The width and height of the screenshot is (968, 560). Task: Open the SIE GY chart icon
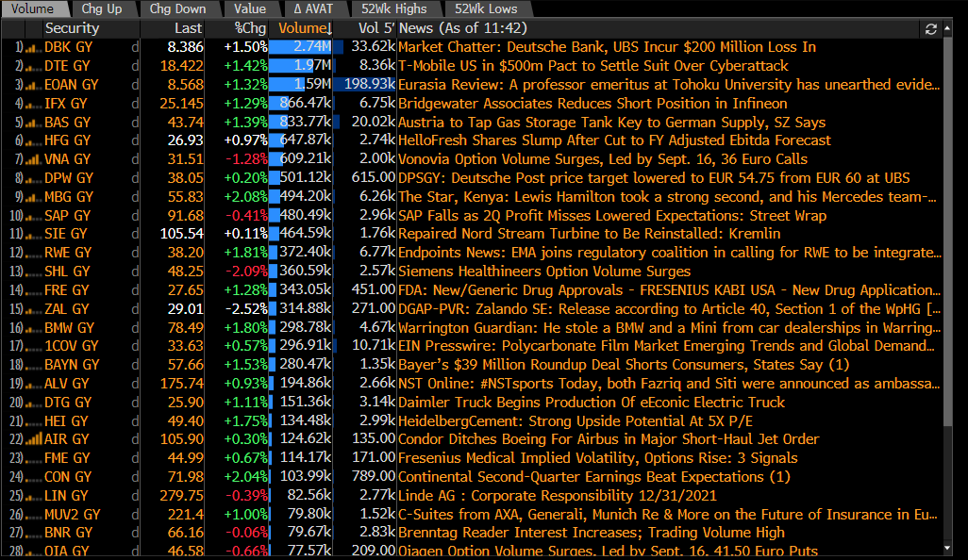tap(33, 235)
